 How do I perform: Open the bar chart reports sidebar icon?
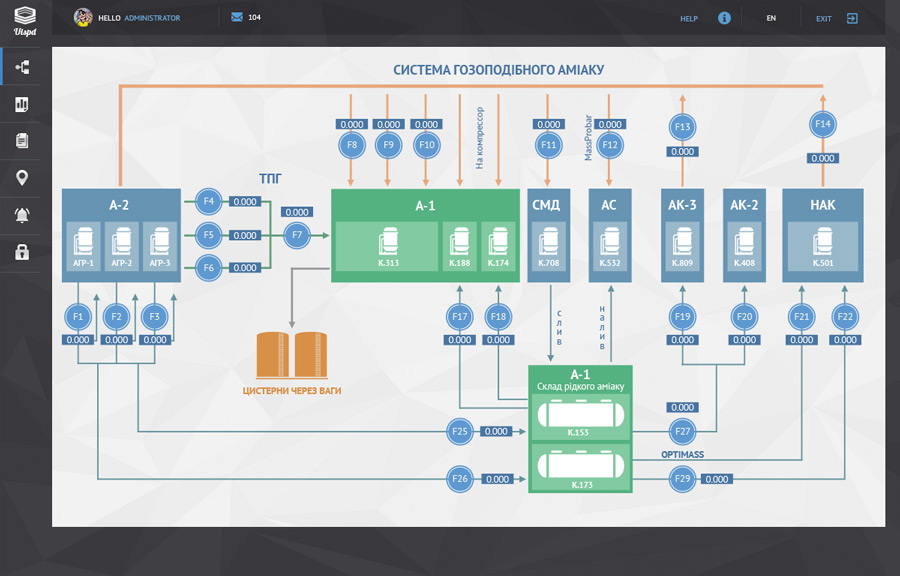(21, 105)
